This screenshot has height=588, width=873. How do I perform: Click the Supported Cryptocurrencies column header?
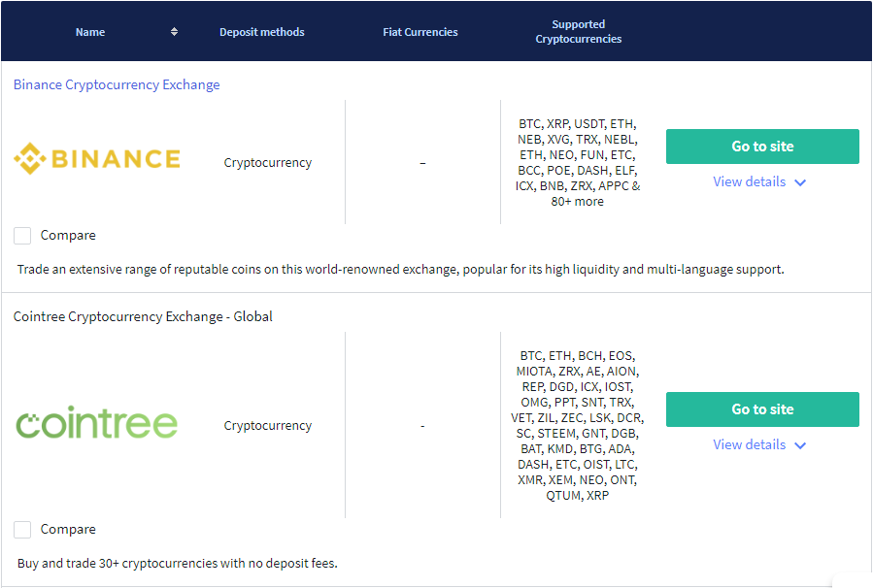[579, 32]
